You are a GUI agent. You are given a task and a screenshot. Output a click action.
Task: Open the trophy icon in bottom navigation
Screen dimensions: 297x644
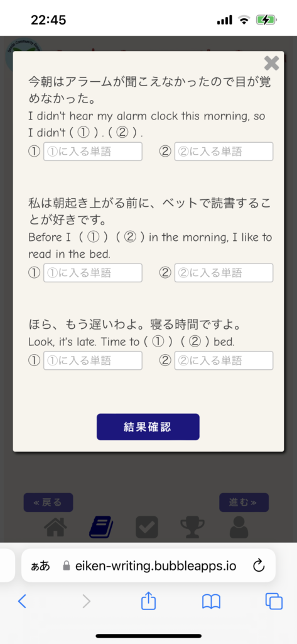tap(192, 528)
